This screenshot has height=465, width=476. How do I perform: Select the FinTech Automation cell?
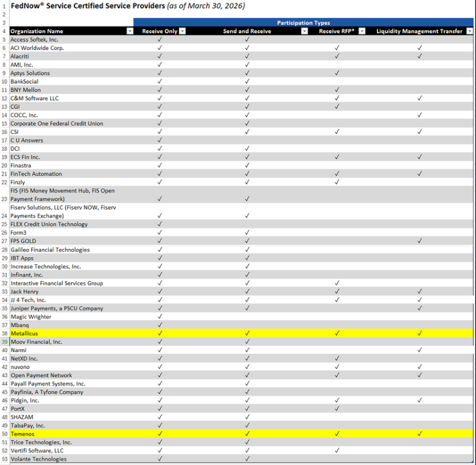coord(72,174)
